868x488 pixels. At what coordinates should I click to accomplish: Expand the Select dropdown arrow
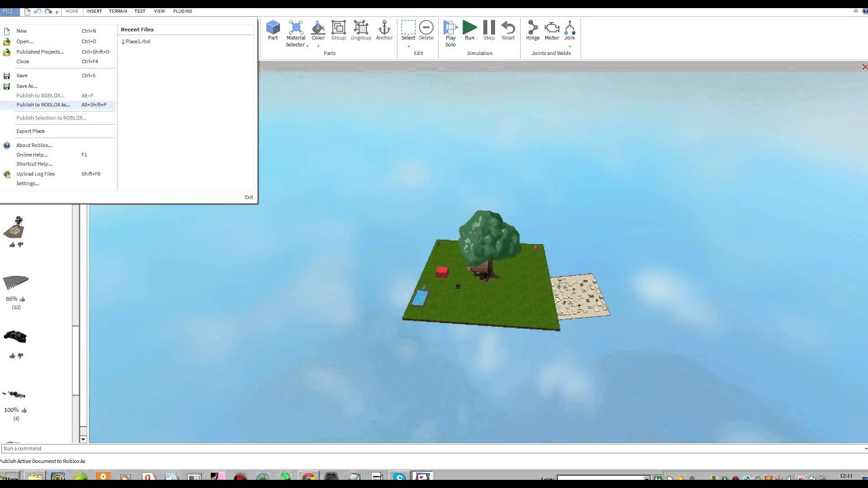pos(408,45)
